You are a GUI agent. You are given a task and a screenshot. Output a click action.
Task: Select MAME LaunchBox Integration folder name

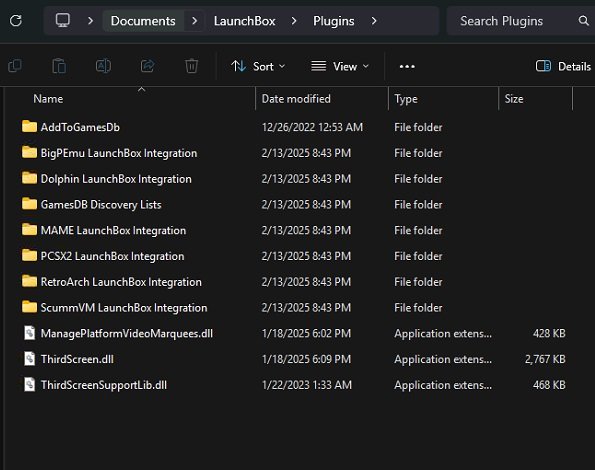click(x=113, y=230)
